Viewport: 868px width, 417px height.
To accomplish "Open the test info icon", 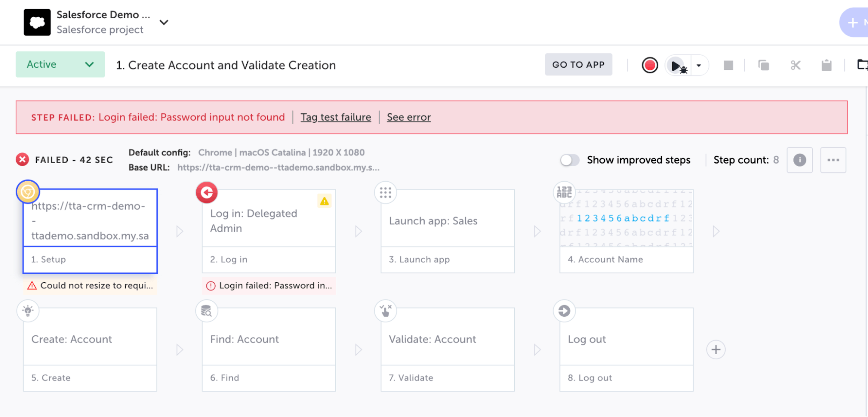I will (x=799, y=160).
